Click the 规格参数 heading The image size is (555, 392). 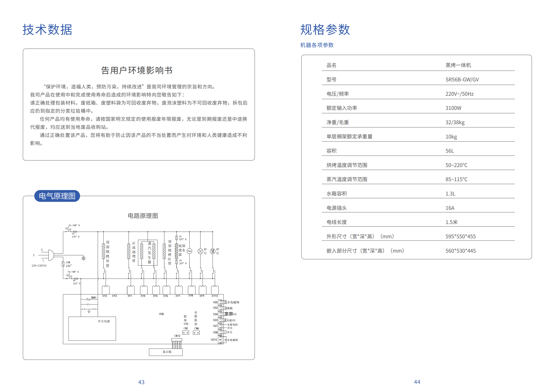click(325, 30)
